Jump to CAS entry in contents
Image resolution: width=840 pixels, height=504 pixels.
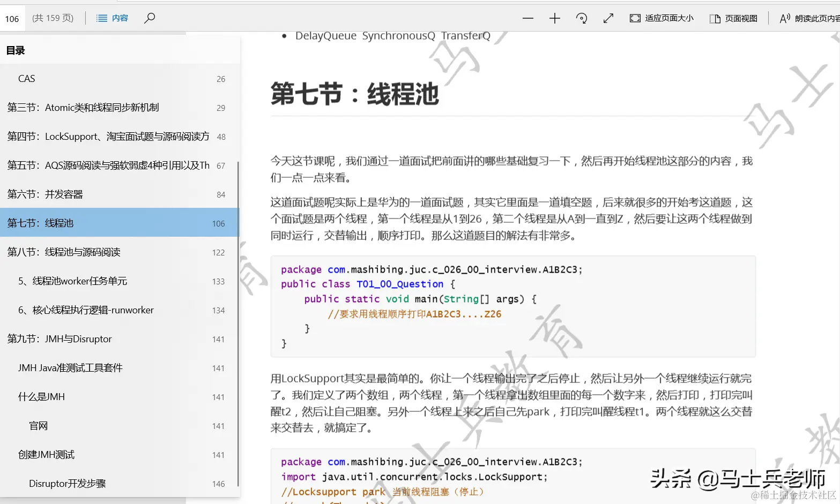tap(120, 79)
